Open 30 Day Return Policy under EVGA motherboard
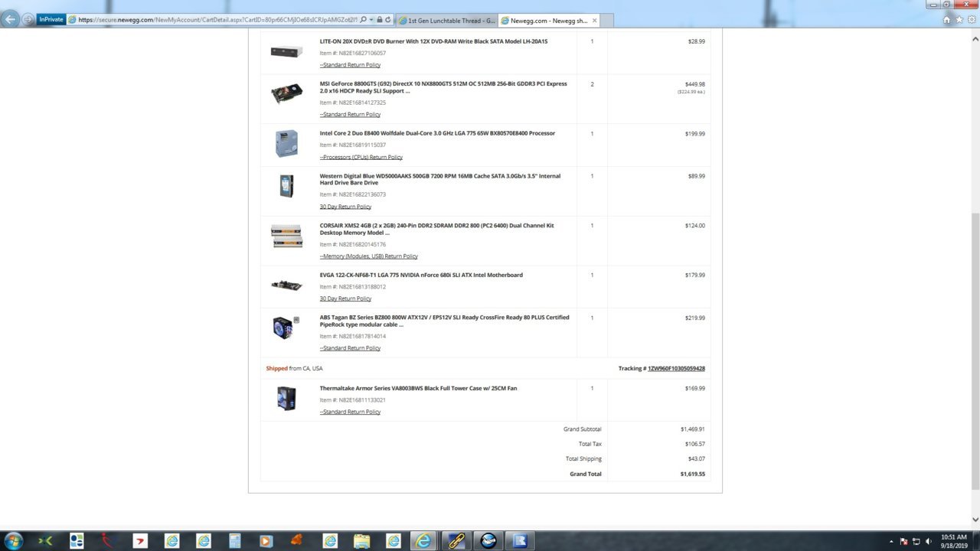This screenshot has height=551, width=980. [345, 298]
